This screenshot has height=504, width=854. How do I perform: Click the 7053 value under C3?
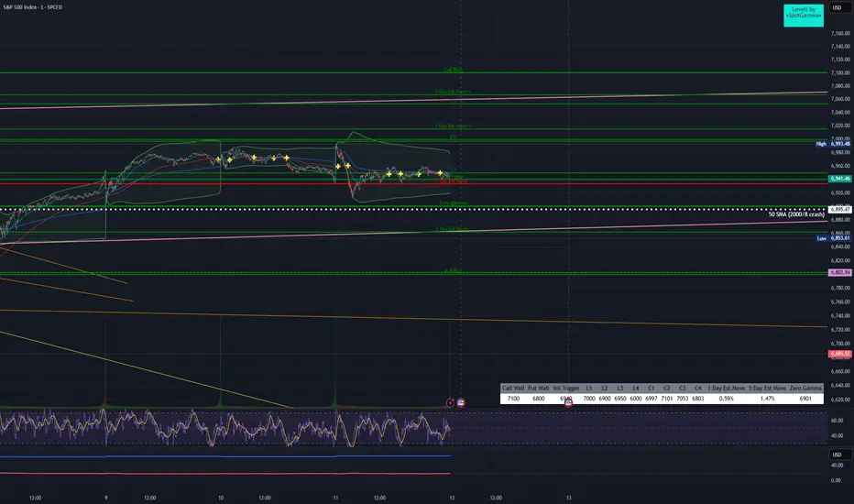(x=682, y=399)
